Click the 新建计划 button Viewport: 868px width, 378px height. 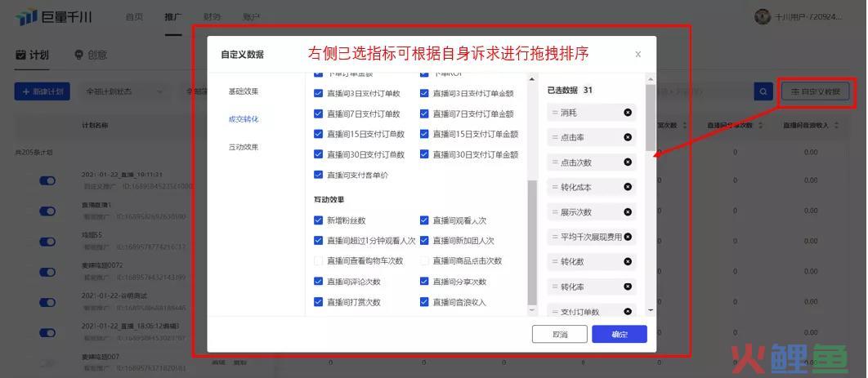click(x=42, y=91)
